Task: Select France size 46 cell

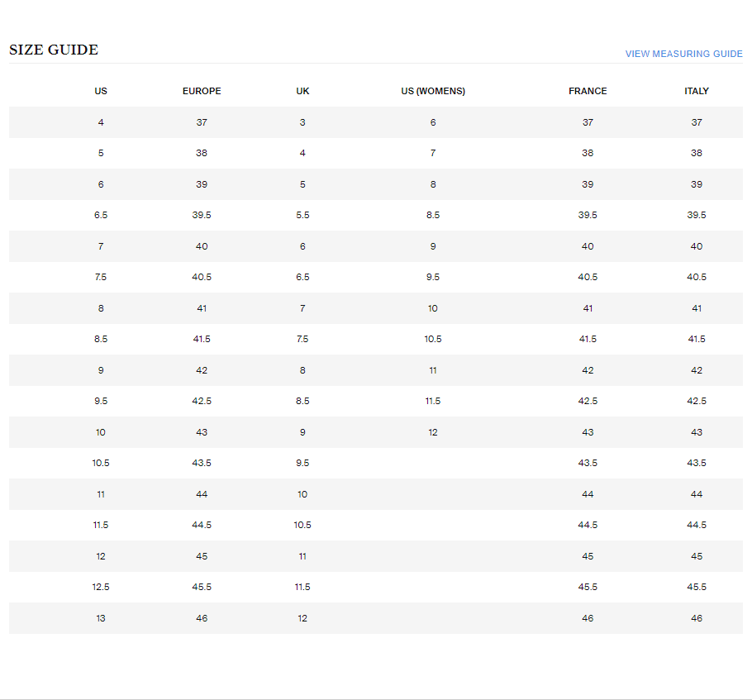Action: pyautogui.click(x=588, y=618)
